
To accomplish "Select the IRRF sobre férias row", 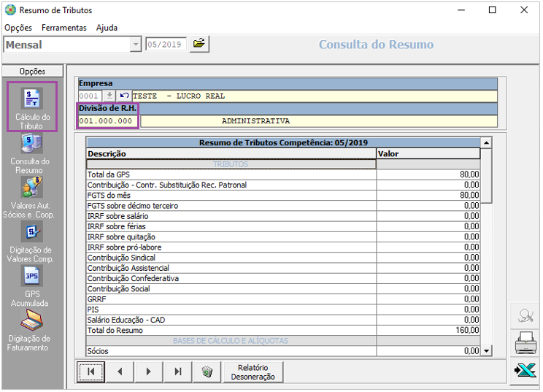I will point(283,226).
